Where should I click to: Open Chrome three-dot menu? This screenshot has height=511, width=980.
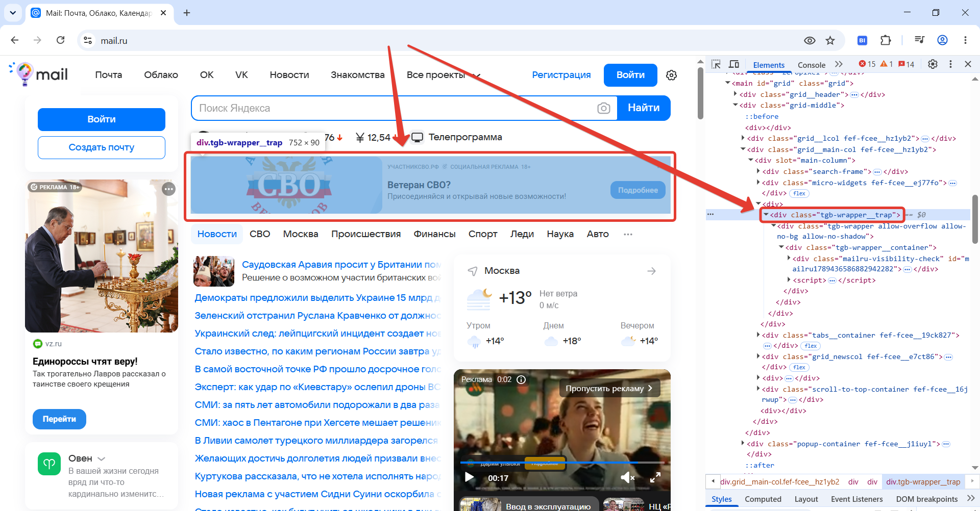click(x=965, y=40)
